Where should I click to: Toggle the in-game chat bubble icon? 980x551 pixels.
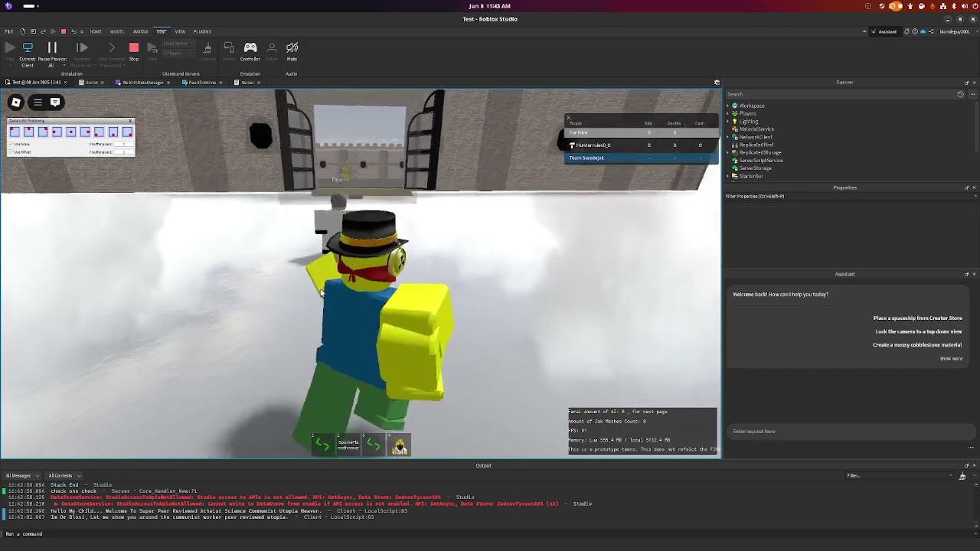[x=55, y=102]
